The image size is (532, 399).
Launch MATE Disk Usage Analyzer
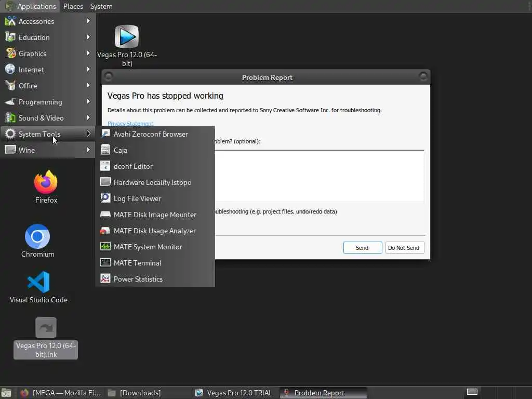pyautogui.click(x=155, y=231)
